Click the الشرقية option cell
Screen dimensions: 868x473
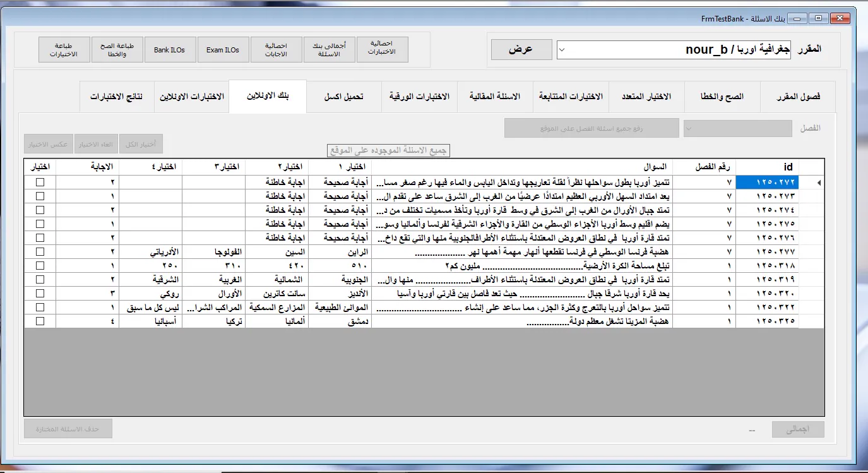tap(151, 279)
